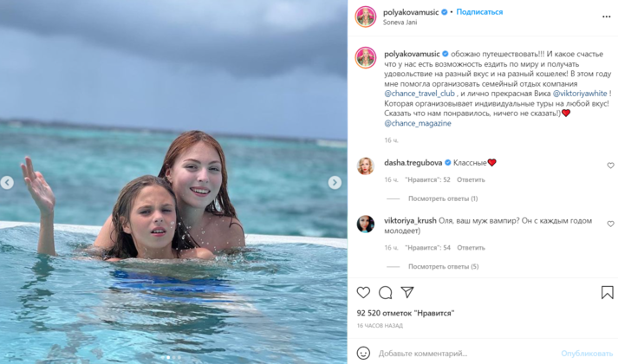618x364 pixels.
Task: Open @chance_magazine mention link
Action: (x=417, y=123)
